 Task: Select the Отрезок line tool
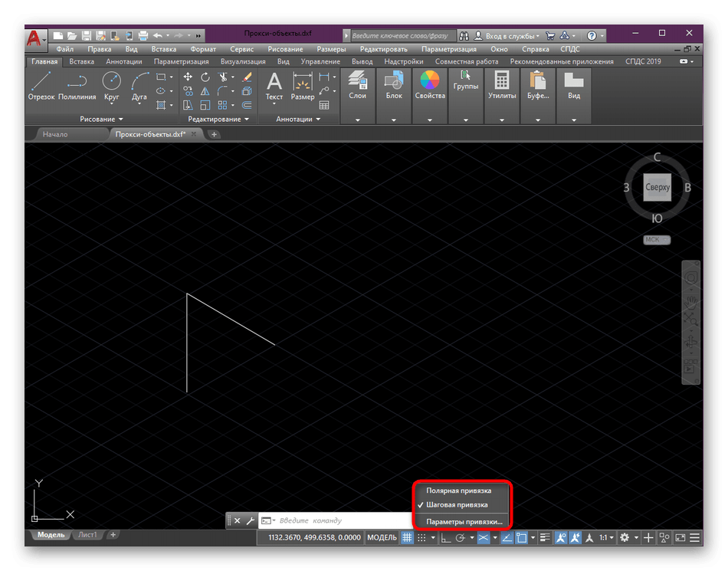click(x=41, y=86)
